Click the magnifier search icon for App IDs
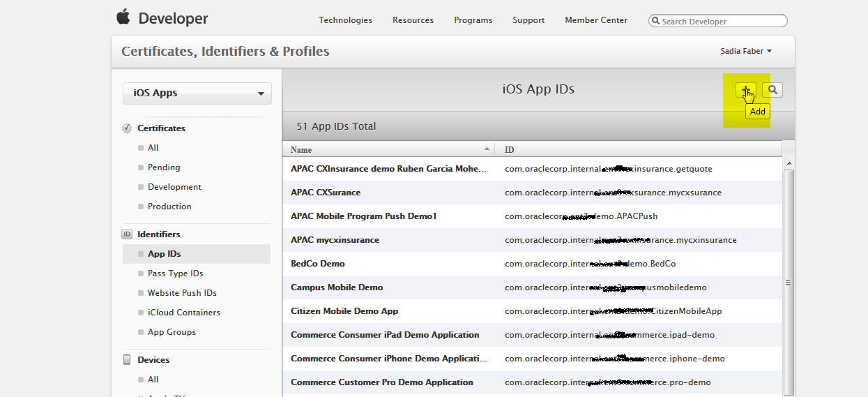The width and height of the screenshot is (868, 397). pyautogui.click(x=772, y=90)
